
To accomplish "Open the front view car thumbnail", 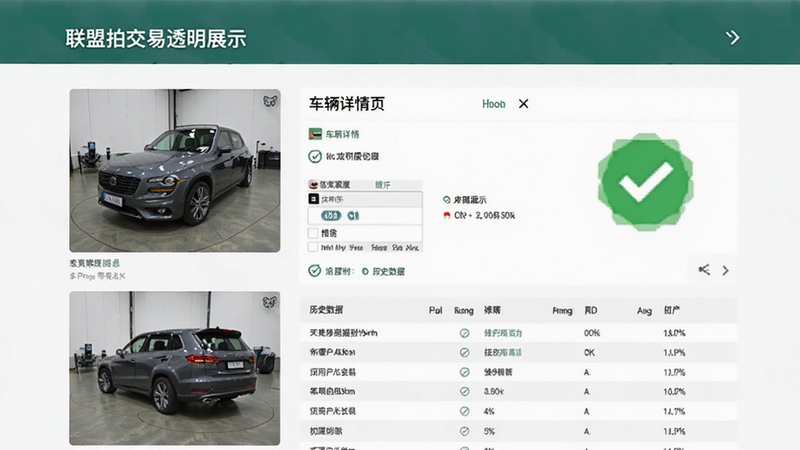I will click(x=174, y=170).
